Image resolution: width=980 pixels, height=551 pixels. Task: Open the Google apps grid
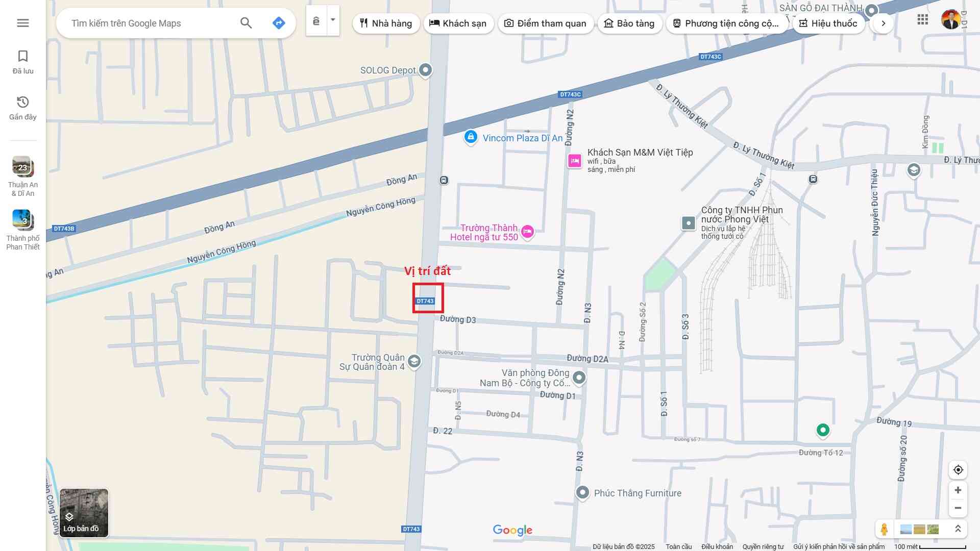tap(922, 20)
